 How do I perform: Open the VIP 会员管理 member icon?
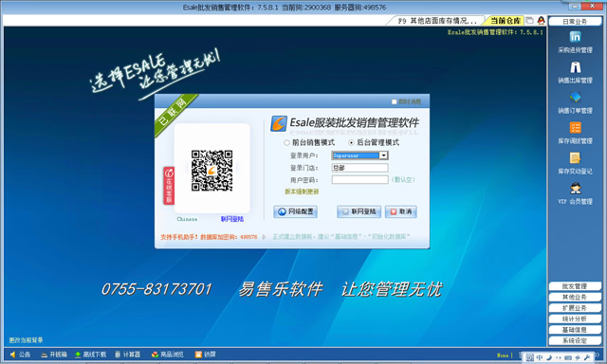tap(575, 189)
